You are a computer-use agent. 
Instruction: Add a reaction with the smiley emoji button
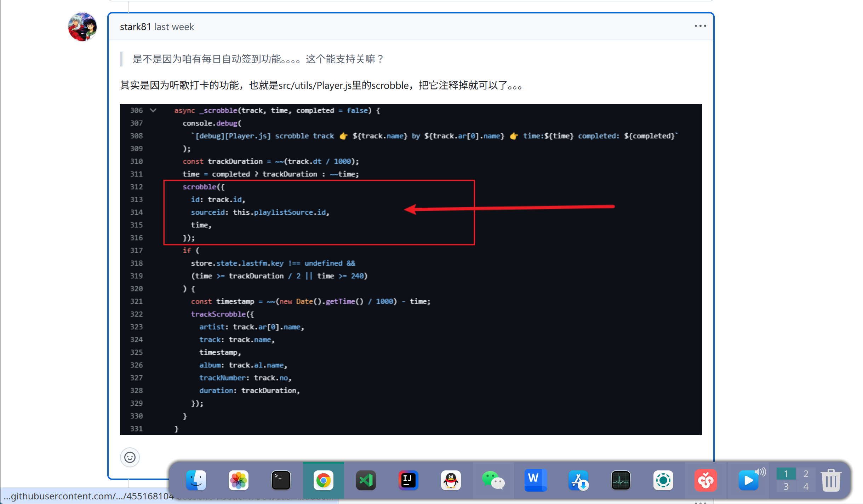(130, 457)
